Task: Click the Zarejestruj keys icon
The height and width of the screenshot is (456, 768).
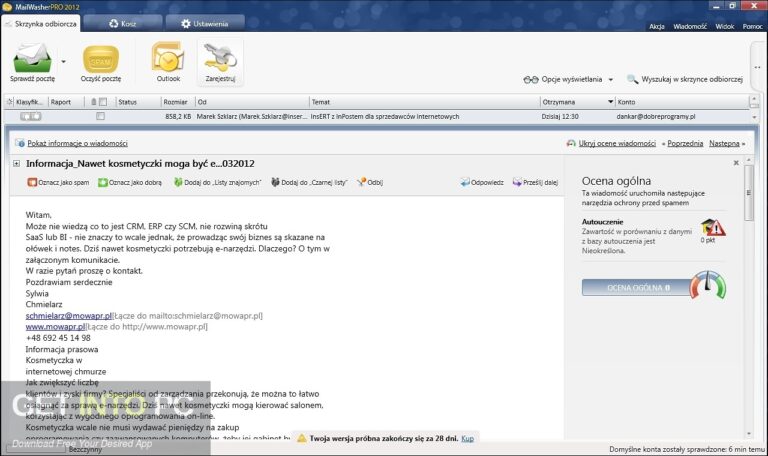Action: coord(220,57)
